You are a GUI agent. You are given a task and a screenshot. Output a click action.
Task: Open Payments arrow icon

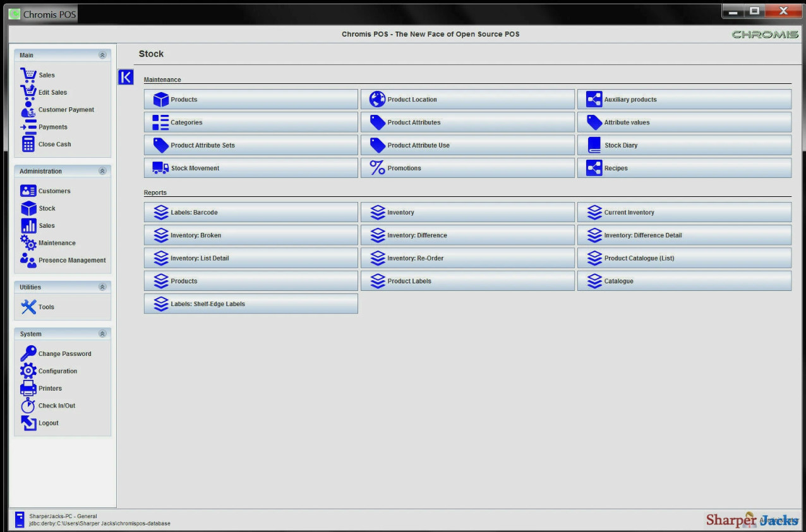coord(28,127)
